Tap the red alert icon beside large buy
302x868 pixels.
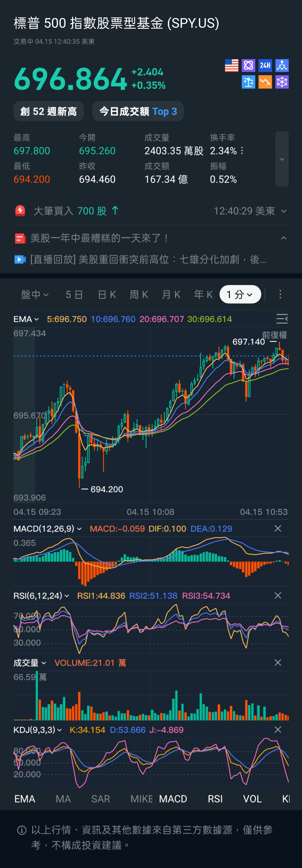tap(20, 211)
